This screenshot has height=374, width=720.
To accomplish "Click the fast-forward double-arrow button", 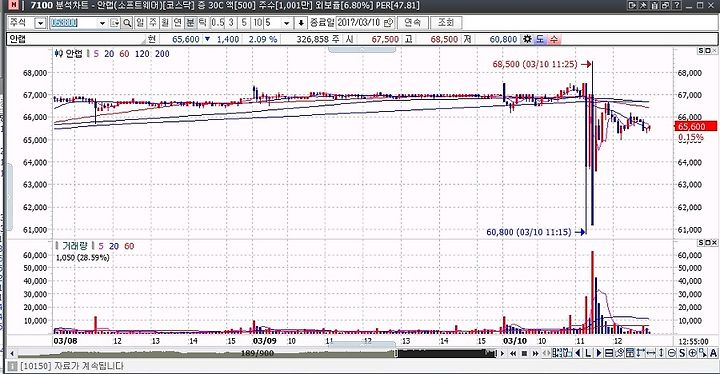I will click(x=535, y=353).
